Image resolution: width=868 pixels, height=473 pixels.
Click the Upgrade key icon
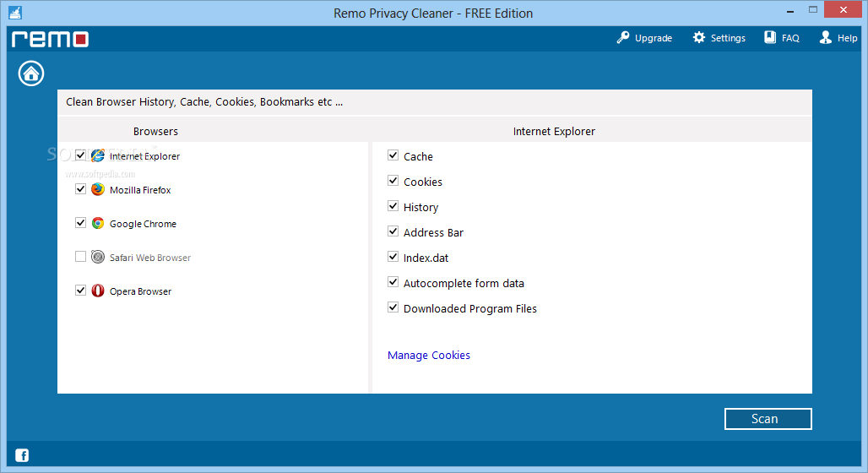coord(623,38)
